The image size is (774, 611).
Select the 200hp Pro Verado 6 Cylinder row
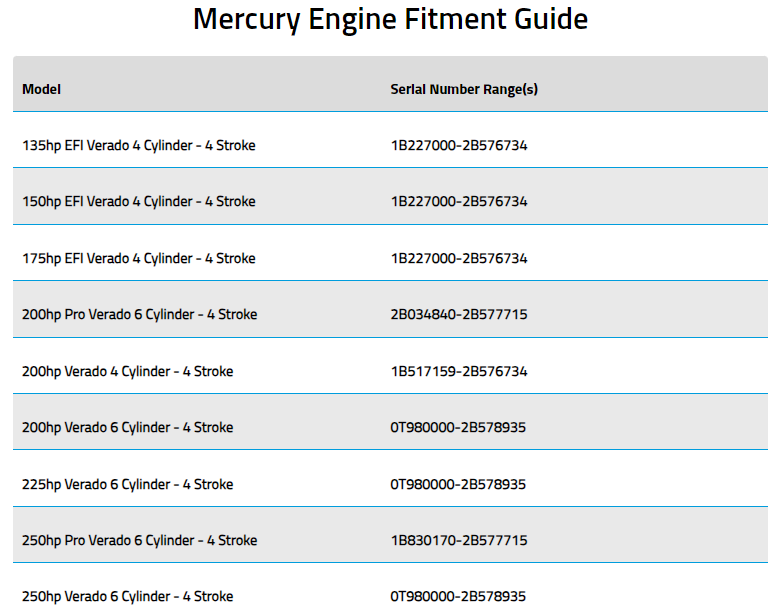140,315
